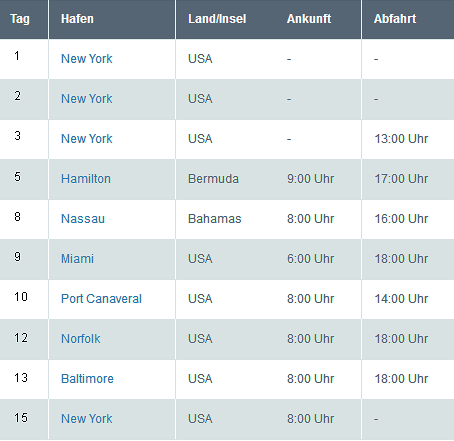Select the '17:00 Uhr' departure time
Screen dimensions: 454x441
pyautogui.click(x=401, y=179)
